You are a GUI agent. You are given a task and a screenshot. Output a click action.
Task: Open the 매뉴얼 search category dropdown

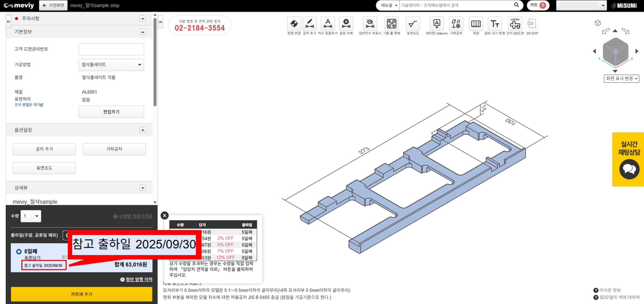coord(389,5)
